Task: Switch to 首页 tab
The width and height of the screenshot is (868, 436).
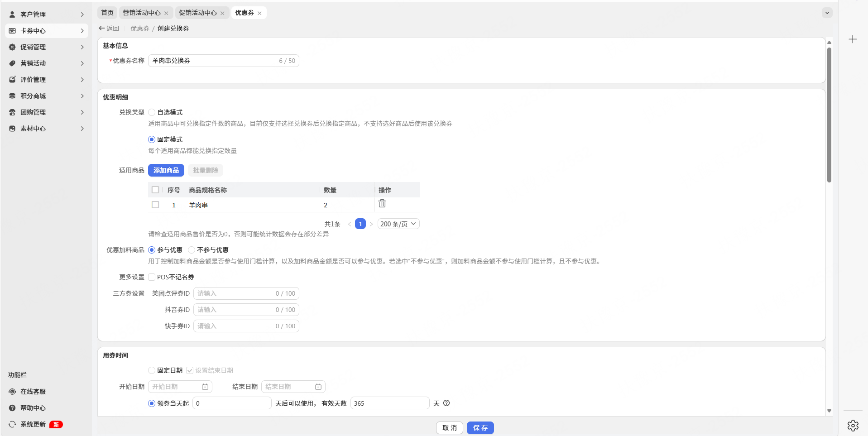Action: coord(107,13)
